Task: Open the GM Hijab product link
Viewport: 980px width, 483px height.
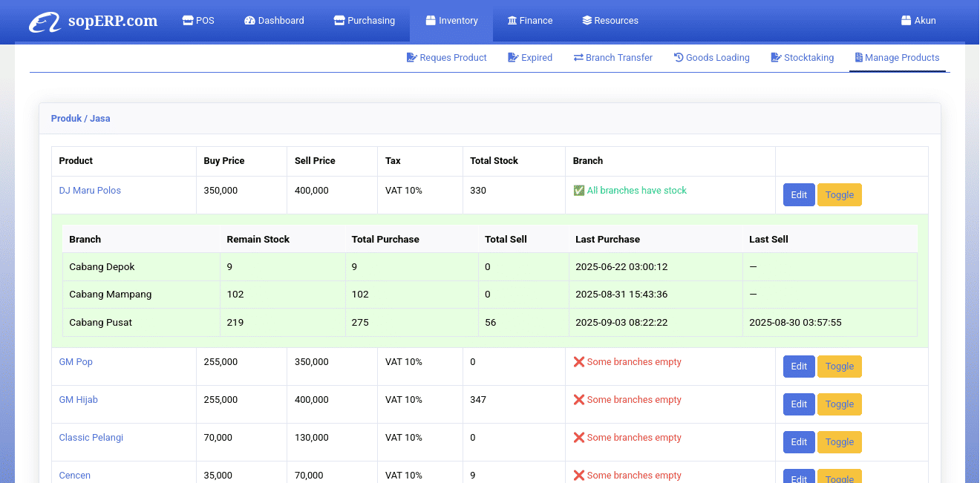Action: coord(78,400)
